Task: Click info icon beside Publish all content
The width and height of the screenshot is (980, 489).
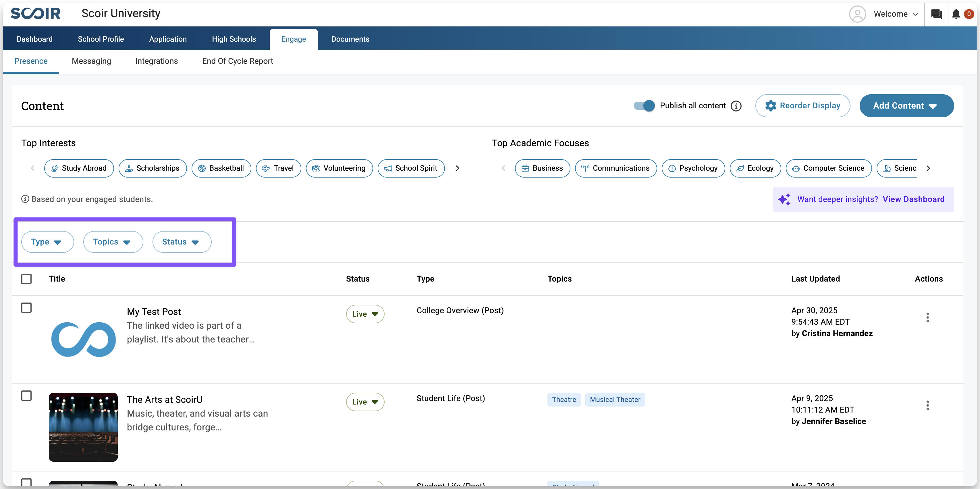Action: click(x=736, y=106)
